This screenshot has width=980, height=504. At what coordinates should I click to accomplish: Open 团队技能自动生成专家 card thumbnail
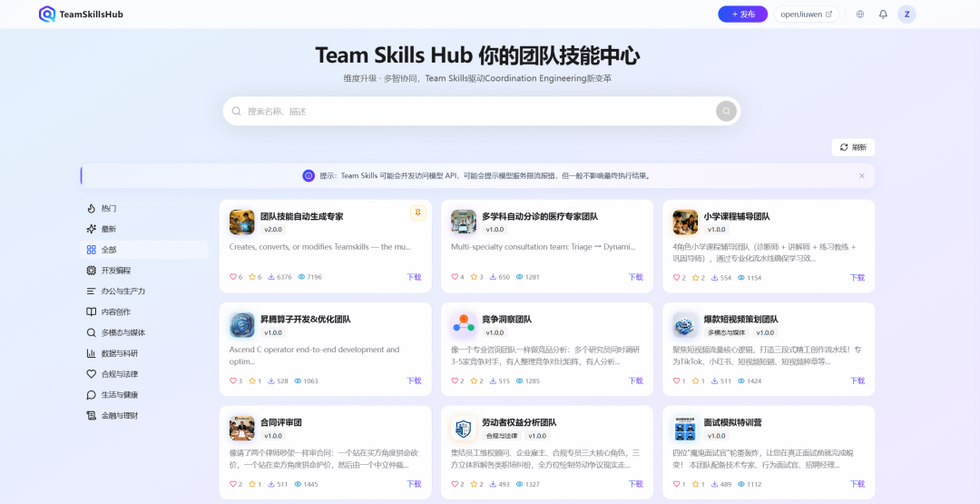tap(242, 222)
